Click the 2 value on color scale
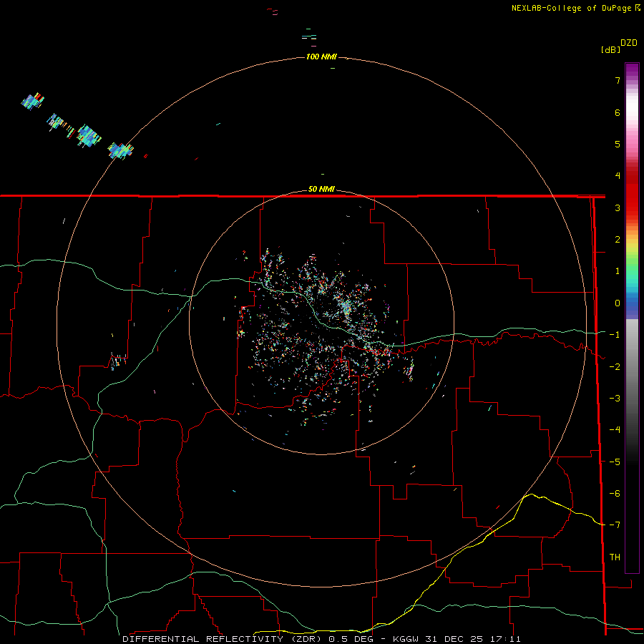The image size is (644, 644). pos(618,240)
